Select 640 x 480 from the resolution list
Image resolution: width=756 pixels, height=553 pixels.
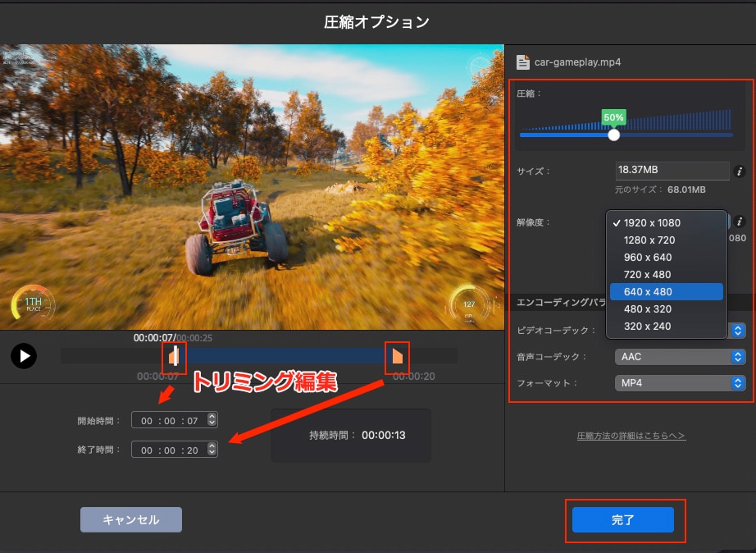667,291
